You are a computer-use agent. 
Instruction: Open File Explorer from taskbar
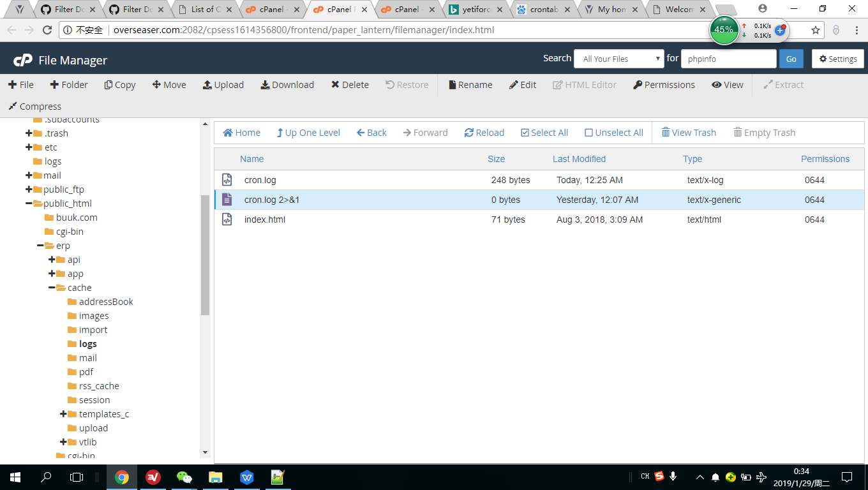[x=215, y=477]
